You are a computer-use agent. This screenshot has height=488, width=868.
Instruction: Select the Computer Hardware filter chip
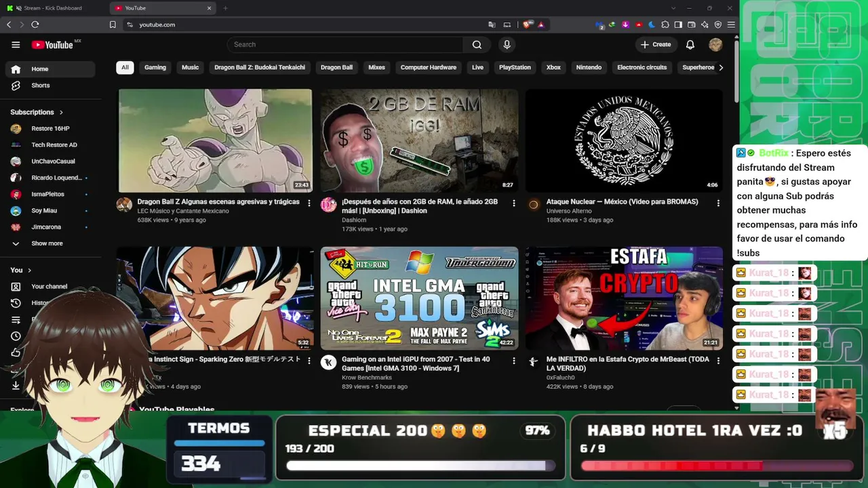pyautogui.click(x=429, y=68)
